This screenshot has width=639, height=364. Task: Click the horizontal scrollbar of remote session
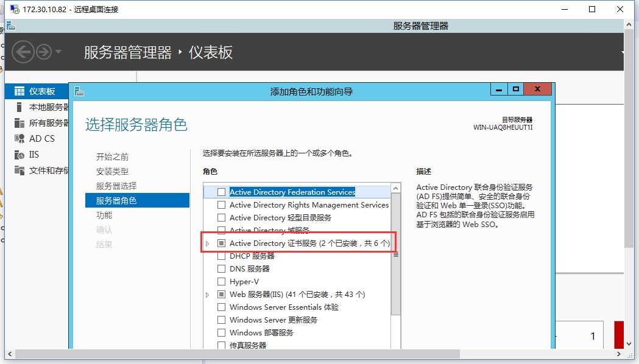click(x=238, y=354)
